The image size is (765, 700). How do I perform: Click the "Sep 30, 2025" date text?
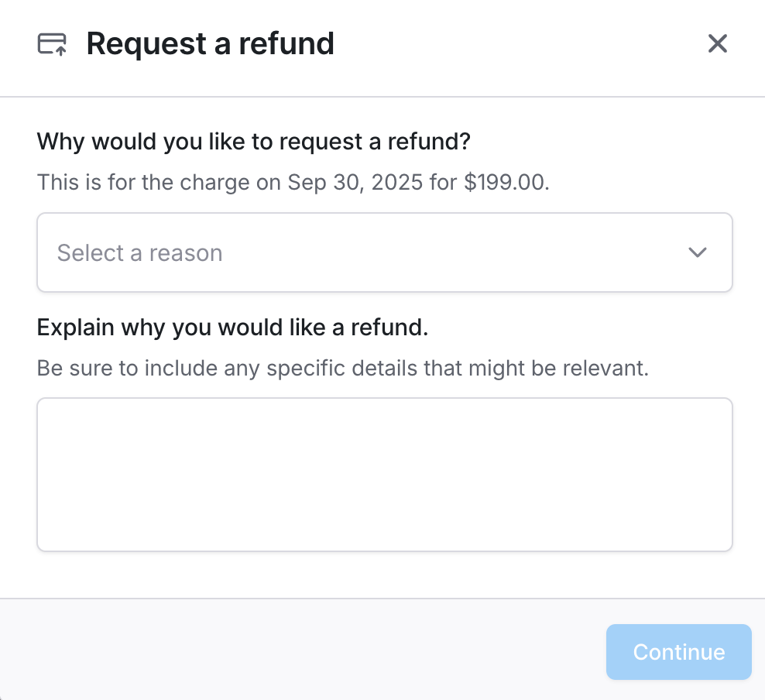[355, 184]
